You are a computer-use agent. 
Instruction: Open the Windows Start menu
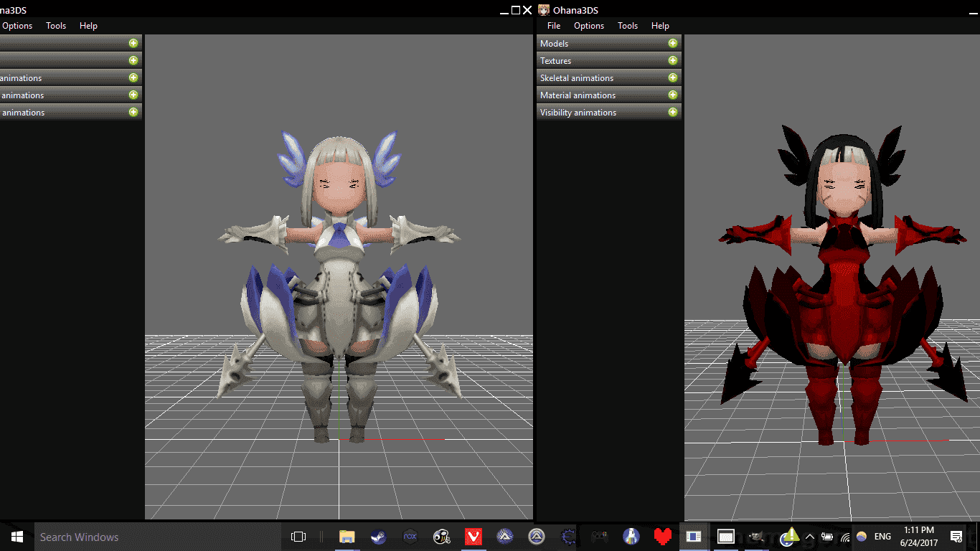point(17,537)
